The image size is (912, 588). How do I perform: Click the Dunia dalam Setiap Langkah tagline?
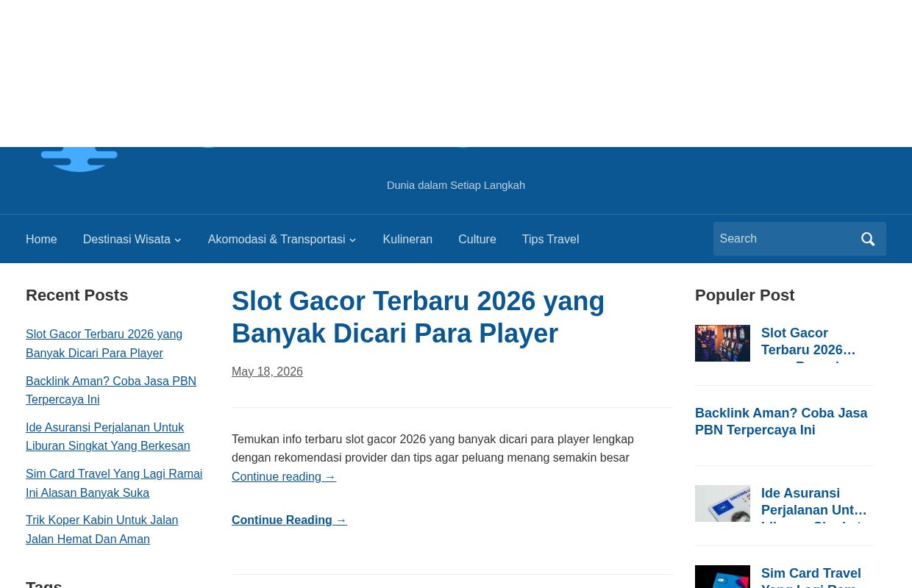[456, 185]
